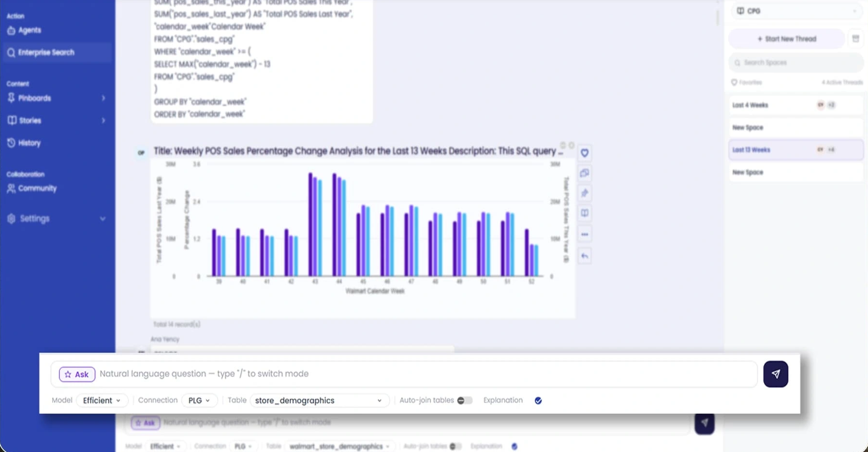Viewport: 868px width, 452px height.
Task: Focus the Search Spaces field
Action: point(796,62)
